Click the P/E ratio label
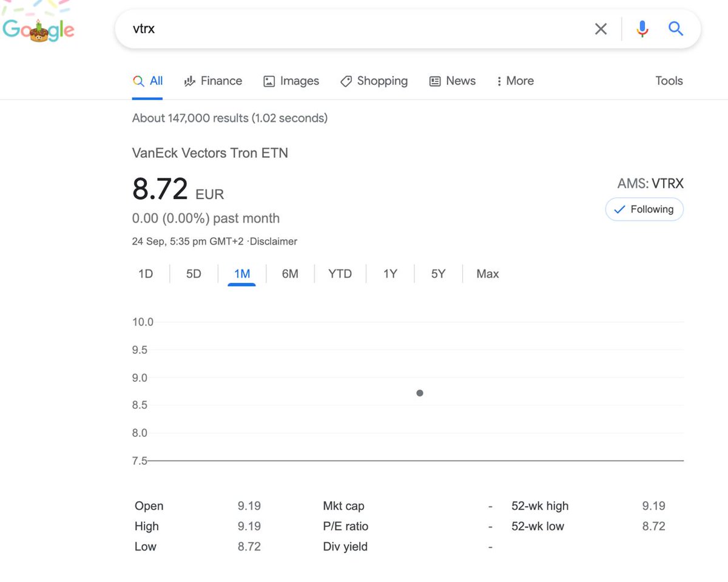728x582 pixels. 345,526
